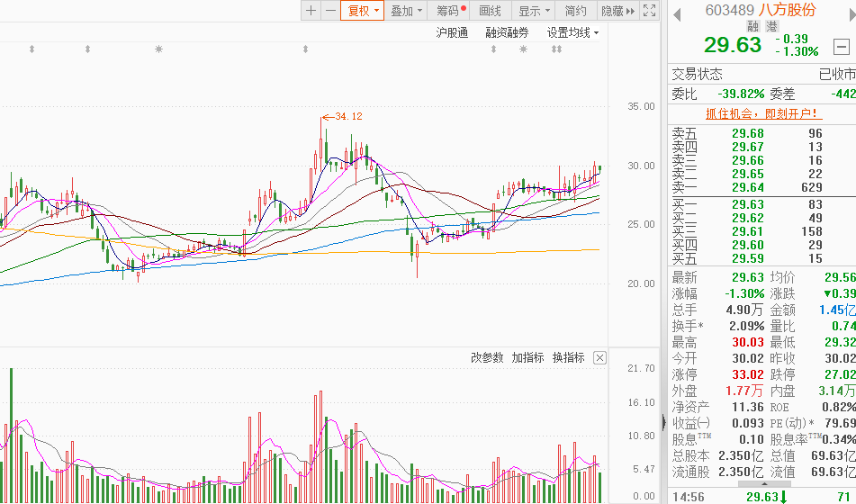Select the 卖四 ask row at 29.67

tap(762, 147)
